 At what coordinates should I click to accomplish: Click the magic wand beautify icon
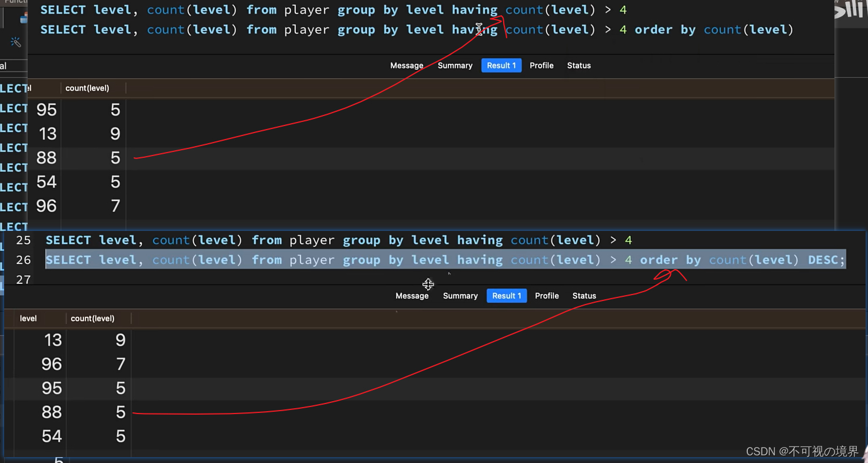(x=16, y=42)
